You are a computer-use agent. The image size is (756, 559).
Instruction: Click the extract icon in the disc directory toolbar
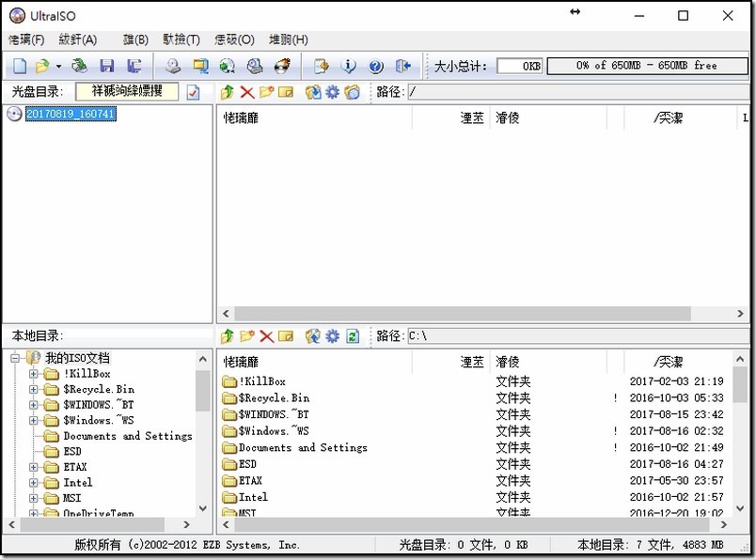click(313, 92)
